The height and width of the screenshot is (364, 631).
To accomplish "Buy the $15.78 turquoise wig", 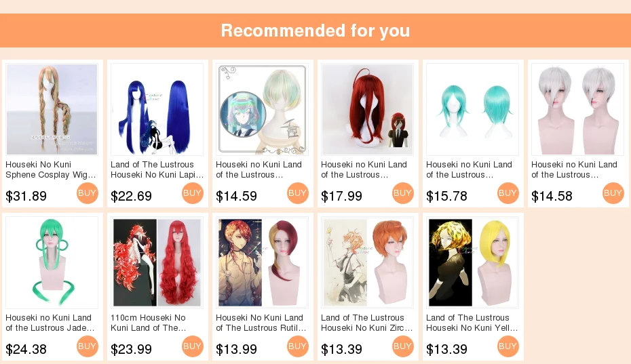I will [x=508, y=193].
